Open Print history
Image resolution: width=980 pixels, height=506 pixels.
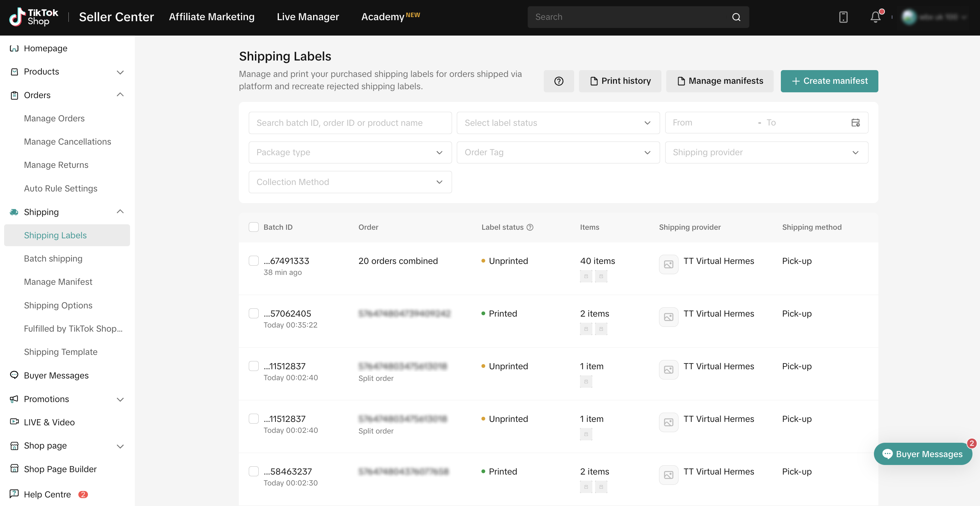[620, 81]
